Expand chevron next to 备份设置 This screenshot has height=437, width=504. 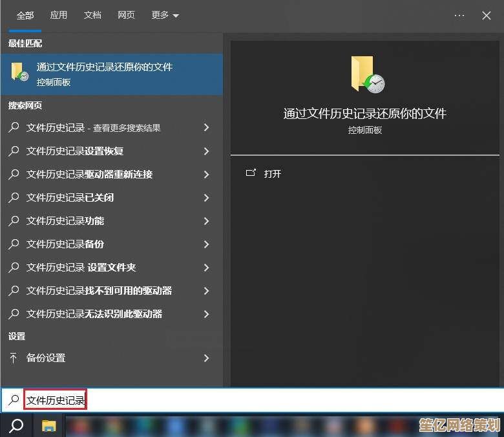point(207,358)
